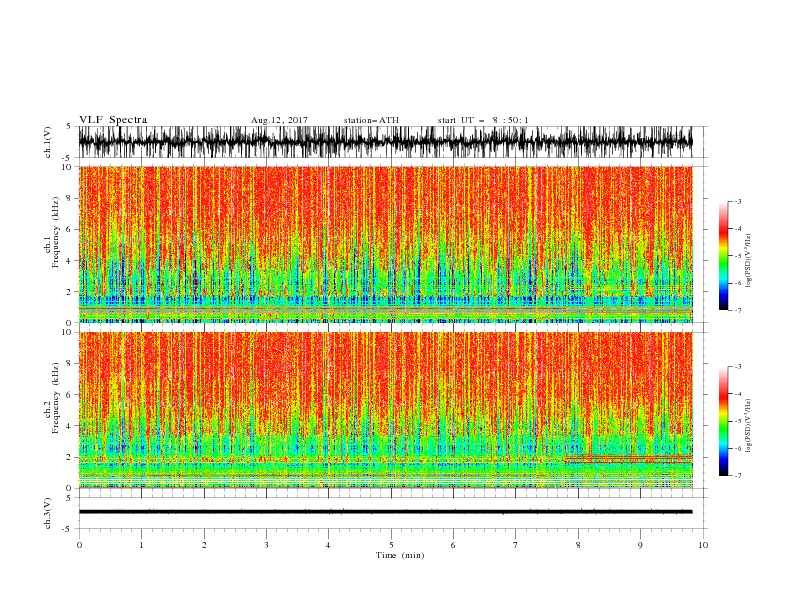Image resolution: width=792 pixels, height=612 pixels.
Task: Click the "6" tick on ch.2 frequency axis
Action: click(69, 395)
